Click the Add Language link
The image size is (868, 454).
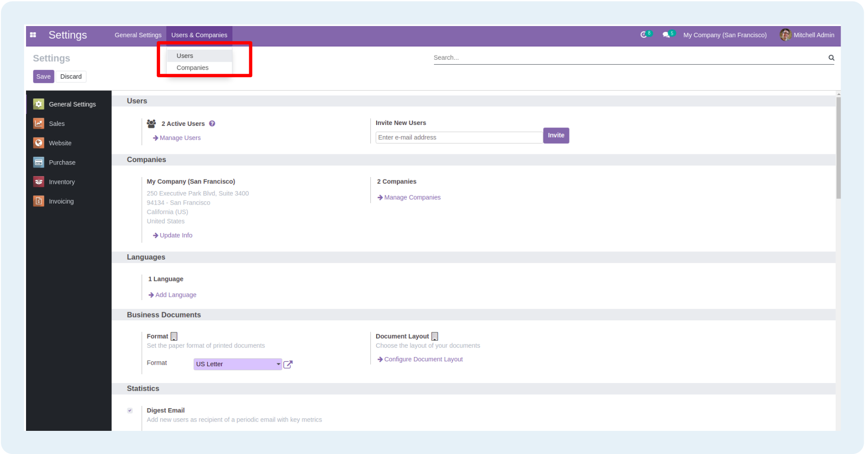(172, 295)
